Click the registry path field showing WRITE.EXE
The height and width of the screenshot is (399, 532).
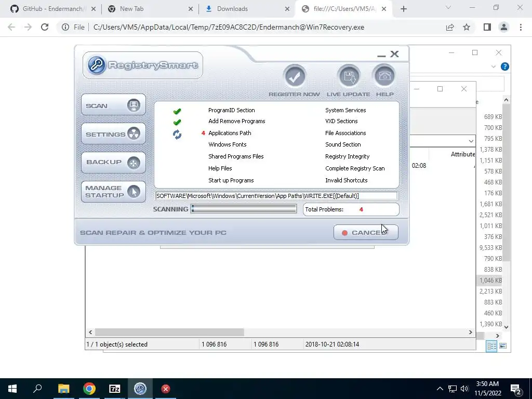coord(276,196)
